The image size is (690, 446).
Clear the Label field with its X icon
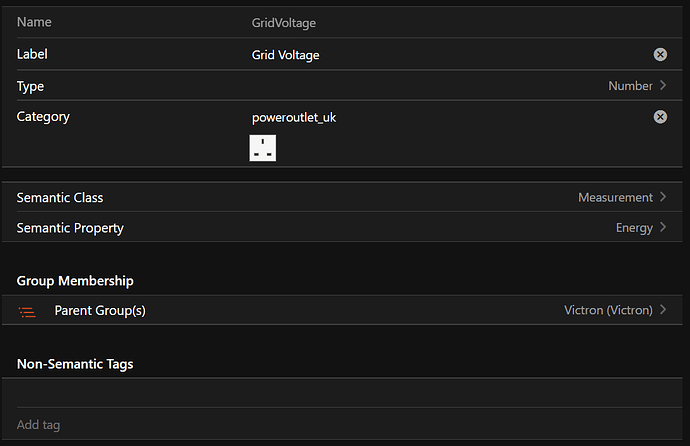(x=660, y=55)
